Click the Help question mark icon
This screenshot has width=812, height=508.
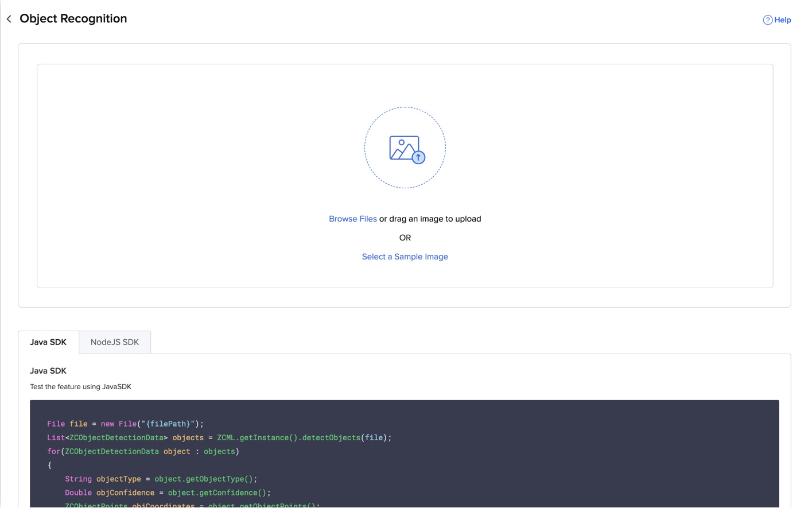point(767,20)
